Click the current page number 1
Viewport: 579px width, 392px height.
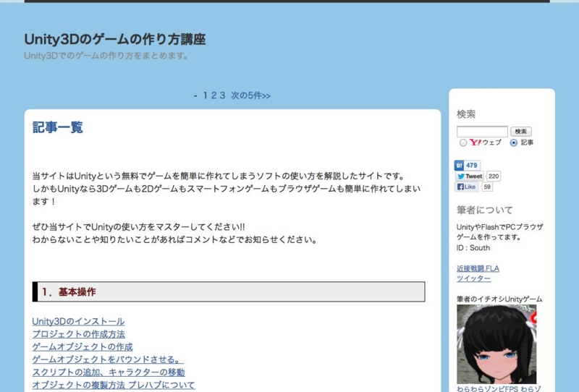click(x=205, y=95)
